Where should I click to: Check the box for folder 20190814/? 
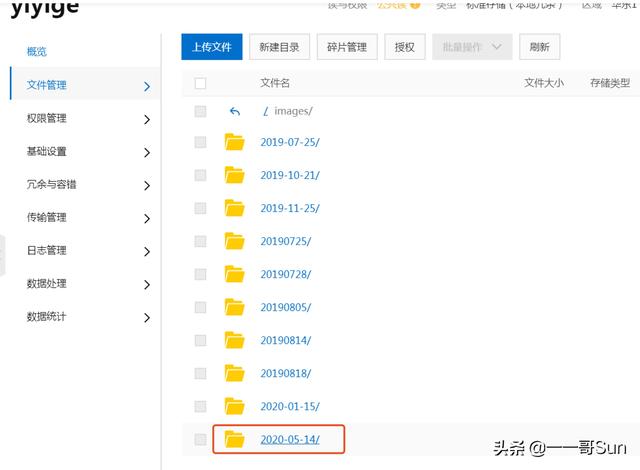pyautogui.click(x=200, y=341)
